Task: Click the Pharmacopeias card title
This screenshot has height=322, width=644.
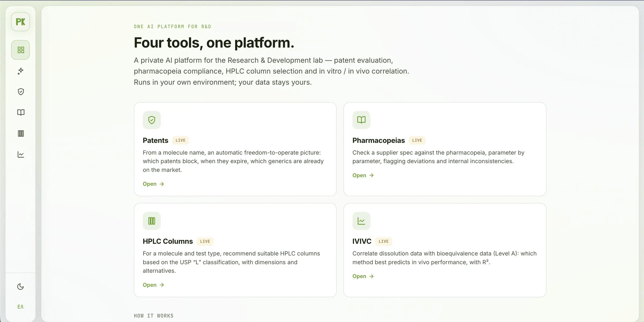Action: (378, 140)
